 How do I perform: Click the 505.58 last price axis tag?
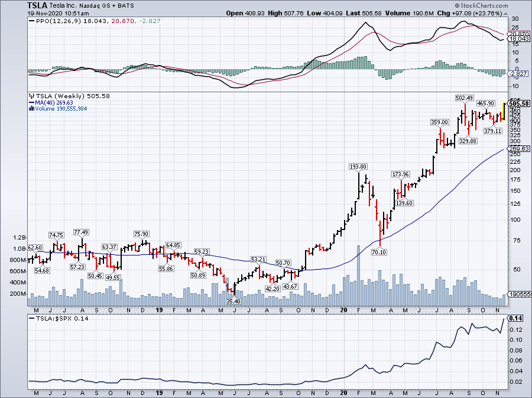click(520, 103)
